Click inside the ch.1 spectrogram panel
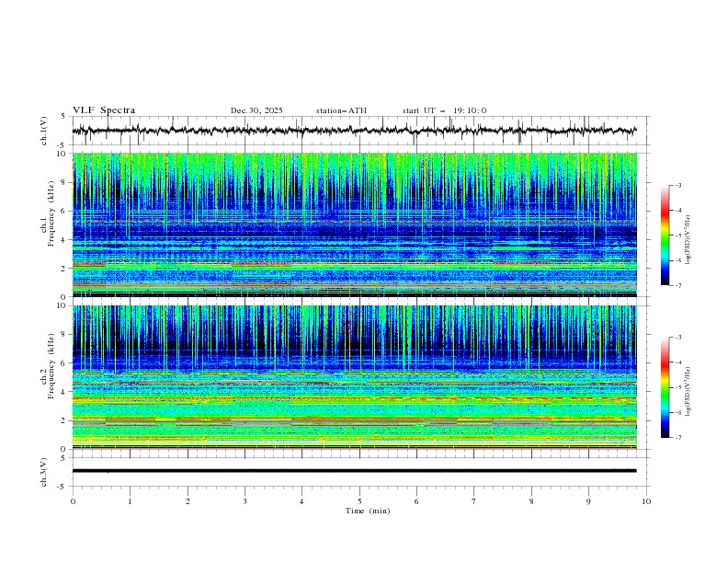This screenshot has width=728, height=563. pyautogui.click(x=354, y=224)
